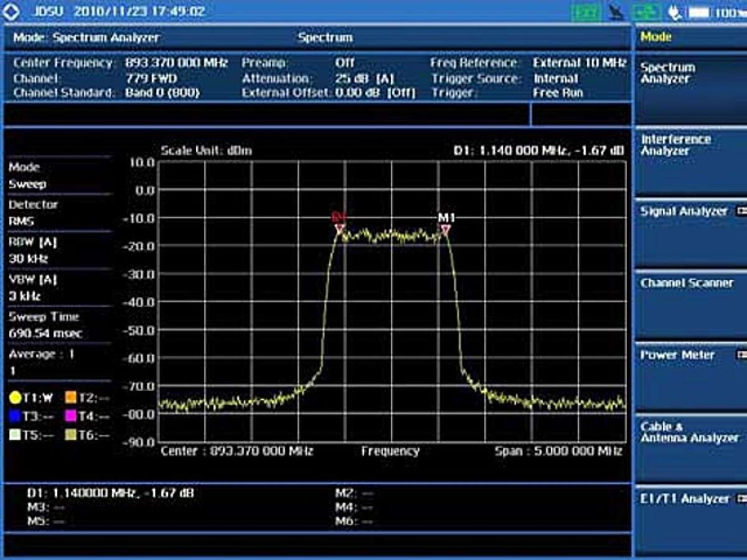Click the power plug charging icon

tap(674, 12)
